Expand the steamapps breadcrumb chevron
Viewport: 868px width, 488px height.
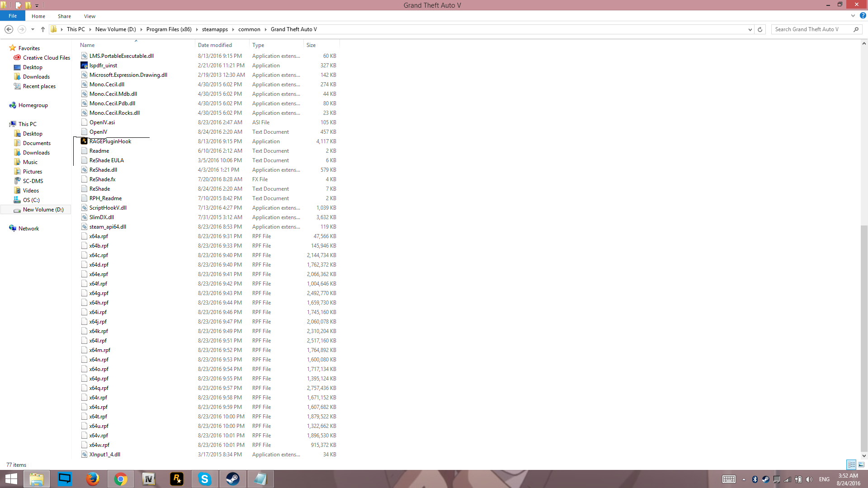(x=233, y=29)
